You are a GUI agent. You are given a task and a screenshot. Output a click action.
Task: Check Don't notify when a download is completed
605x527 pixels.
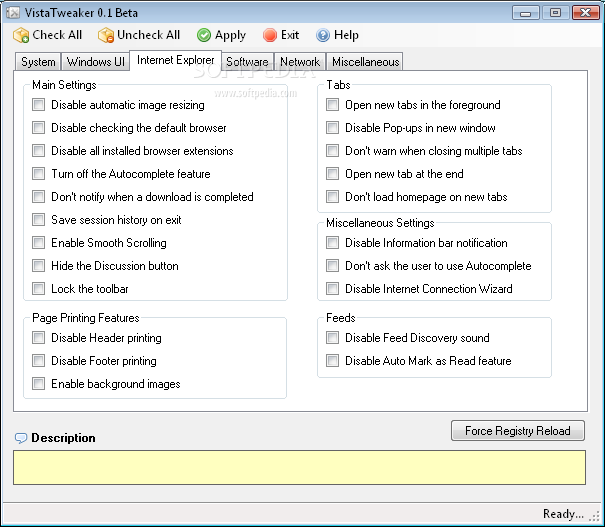(x=38, y=197)
